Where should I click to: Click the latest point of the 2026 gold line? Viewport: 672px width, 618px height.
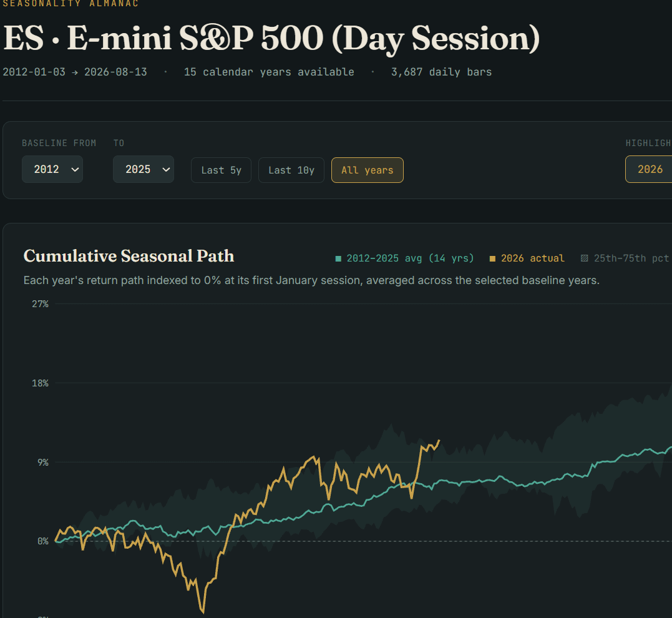(x=439, y=441)
